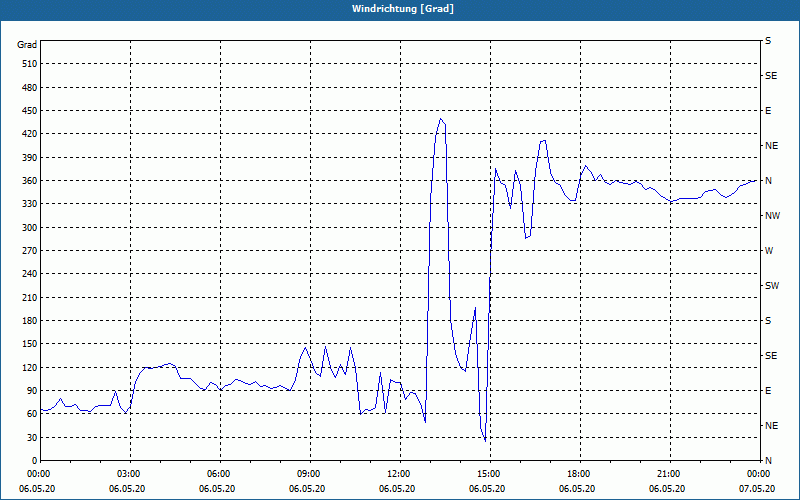Select the 330 value on the y-axis
The width and height of the screenshot is (800, 500).
[x=30, y=204]
